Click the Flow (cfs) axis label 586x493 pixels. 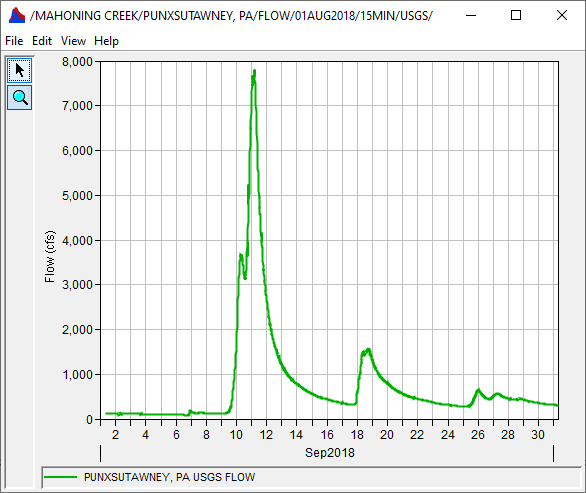click(x=50, y=256)
